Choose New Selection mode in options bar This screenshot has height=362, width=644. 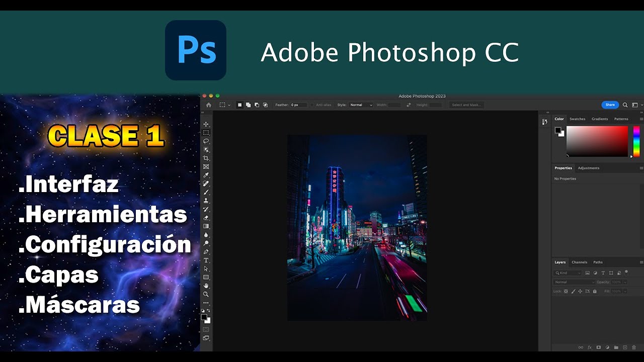pyautogui.click(x=240, y=105)
